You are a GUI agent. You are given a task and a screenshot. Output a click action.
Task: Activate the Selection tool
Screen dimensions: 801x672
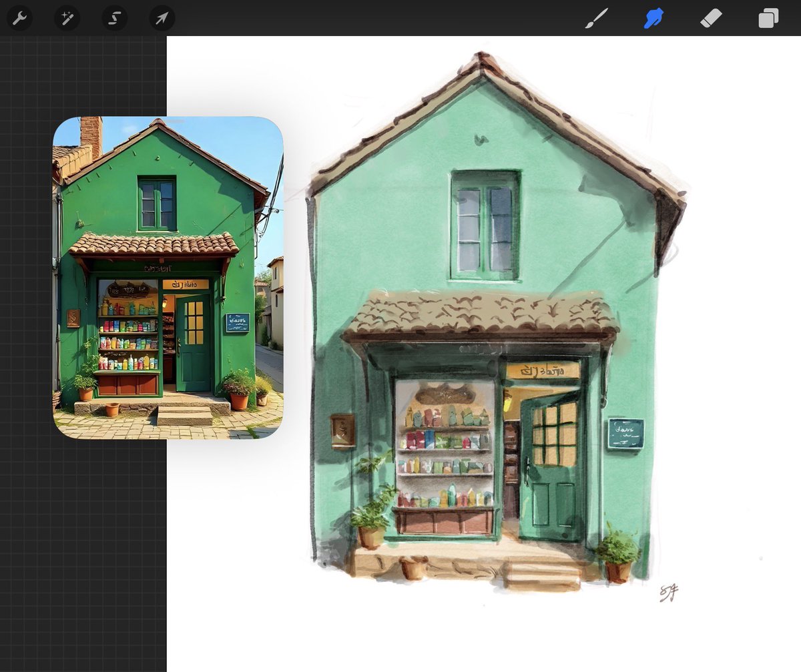click(114, 18)
